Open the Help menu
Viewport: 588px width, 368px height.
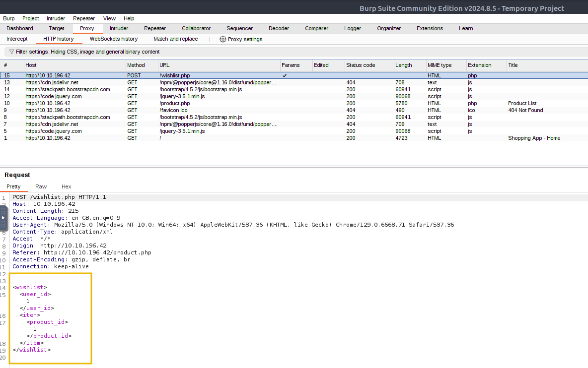pyautogui.click(x=129, y=18)
